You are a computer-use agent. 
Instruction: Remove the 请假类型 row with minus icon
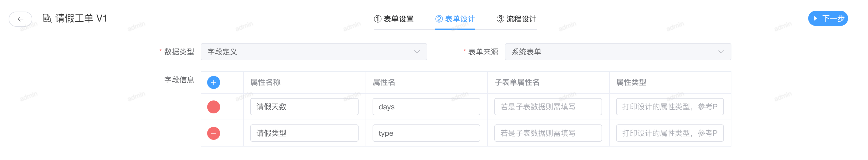pos(214,133)
